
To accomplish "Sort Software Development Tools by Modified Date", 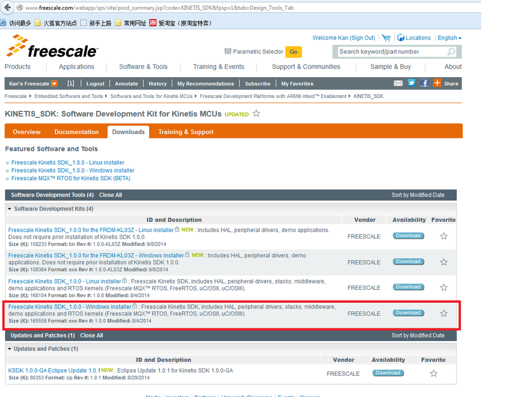I will (x=418, y=195).
